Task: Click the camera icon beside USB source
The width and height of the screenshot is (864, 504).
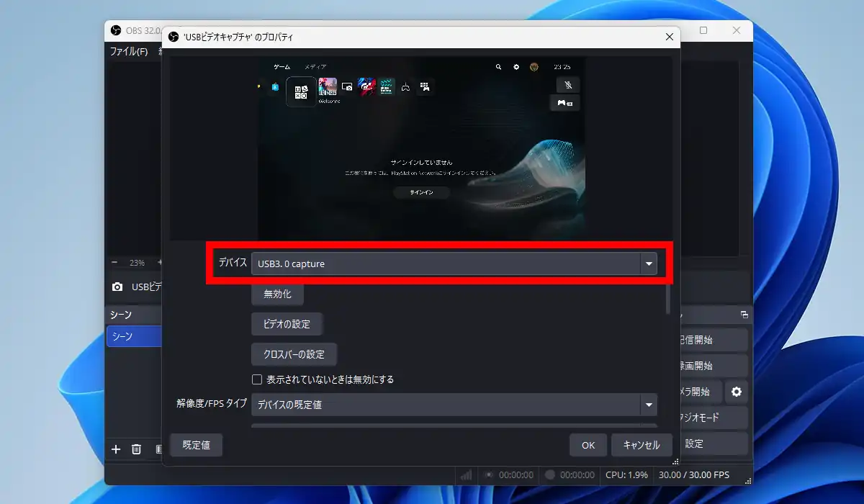Action: tap(117, 287)
